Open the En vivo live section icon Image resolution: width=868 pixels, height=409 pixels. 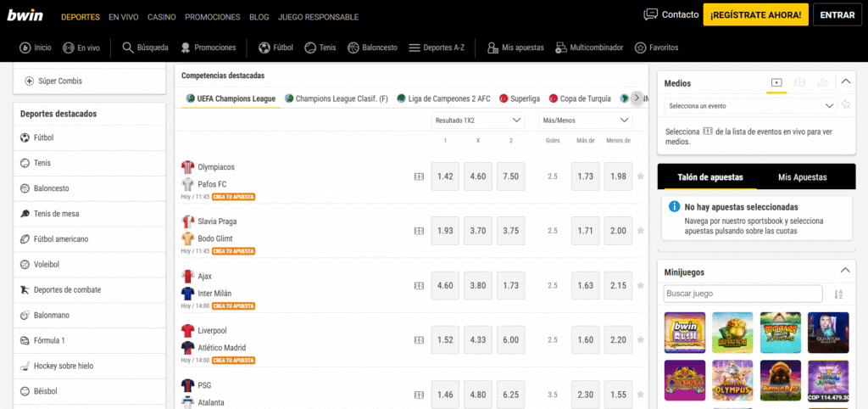[69, 48]
